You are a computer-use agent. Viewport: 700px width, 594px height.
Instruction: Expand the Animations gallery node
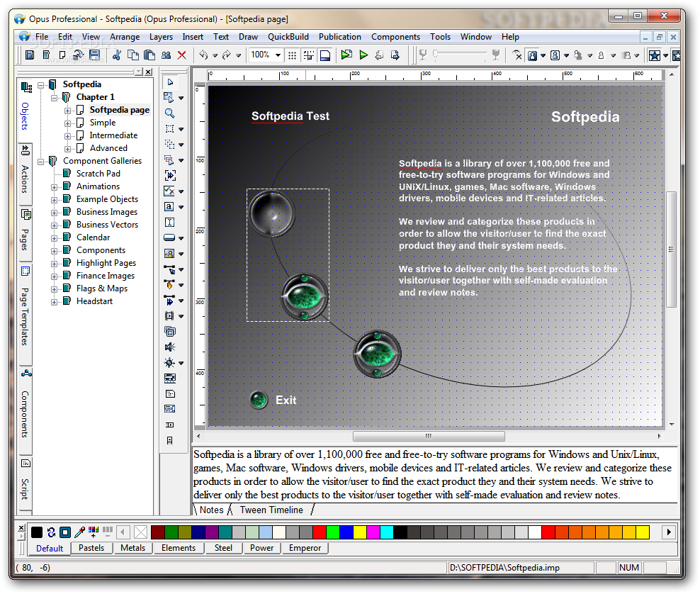click(54, 187)
